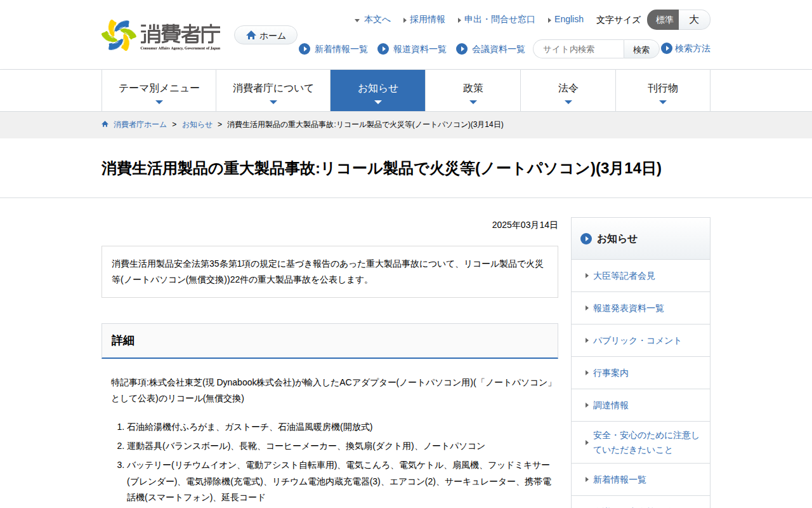This screenshot has width=812, height=508.
Task: Expand the 法令 navigation dropdown
Action: coord(568,90)
